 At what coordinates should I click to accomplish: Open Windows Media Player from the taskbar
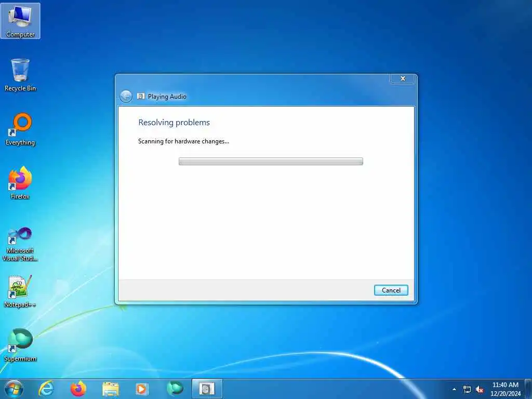coord(142,389)
